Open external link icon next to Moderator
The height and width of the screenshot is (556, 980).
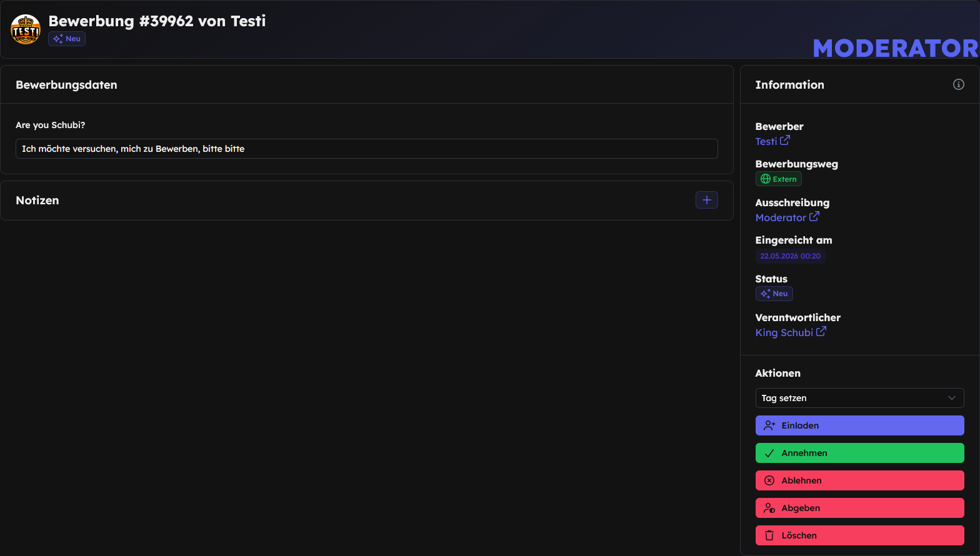(x=814, y=217)
